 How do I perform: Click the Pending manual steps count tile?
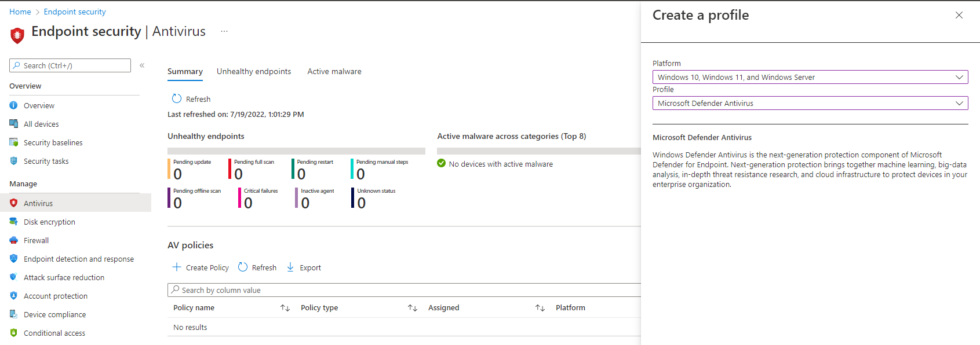point(380,169)
